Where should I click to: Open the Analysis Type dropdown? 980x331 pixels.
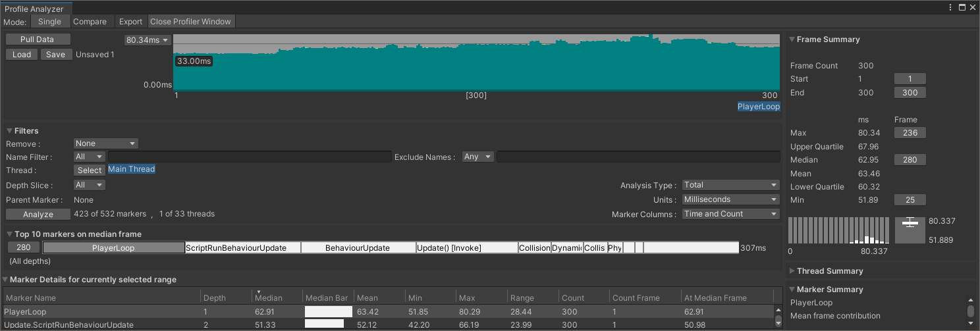tap(731, 186)
